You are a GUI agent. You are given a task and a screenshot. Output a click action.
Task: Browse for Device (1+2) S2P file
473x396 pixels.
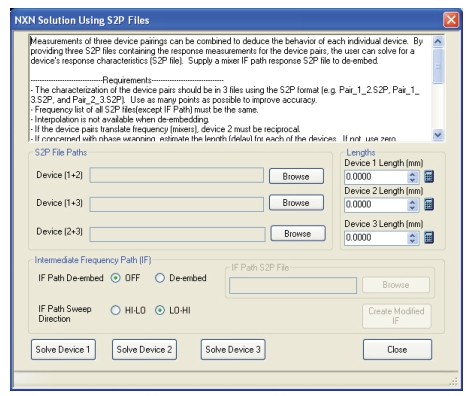pyautogui.click(x=296, y=176)
